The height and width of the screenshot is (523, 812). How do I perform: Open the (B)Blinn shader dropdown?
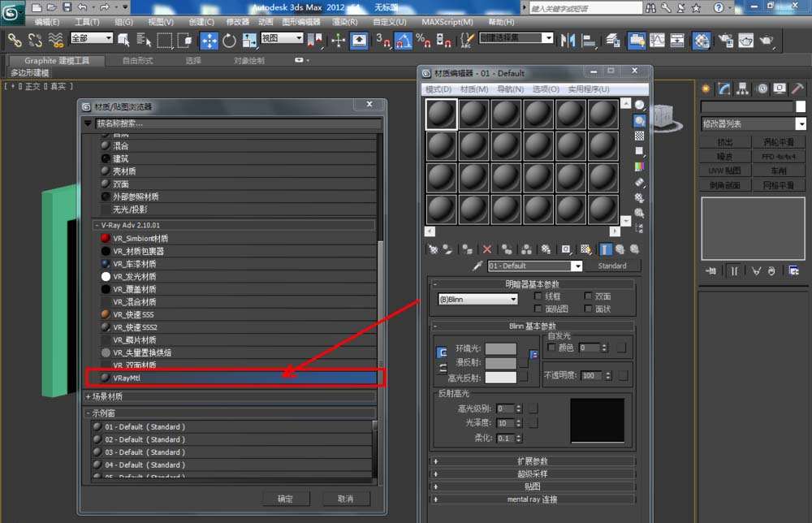pyautogui.click(x=477, y=300)
